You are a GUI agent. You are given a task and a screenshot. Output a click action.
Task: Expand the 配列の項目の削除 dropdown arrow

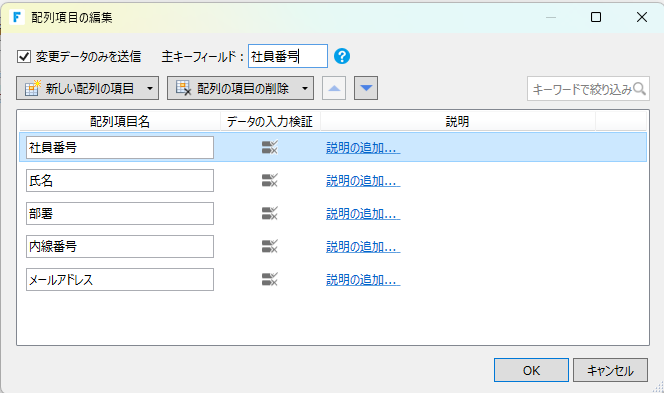(x=305, y=89)
